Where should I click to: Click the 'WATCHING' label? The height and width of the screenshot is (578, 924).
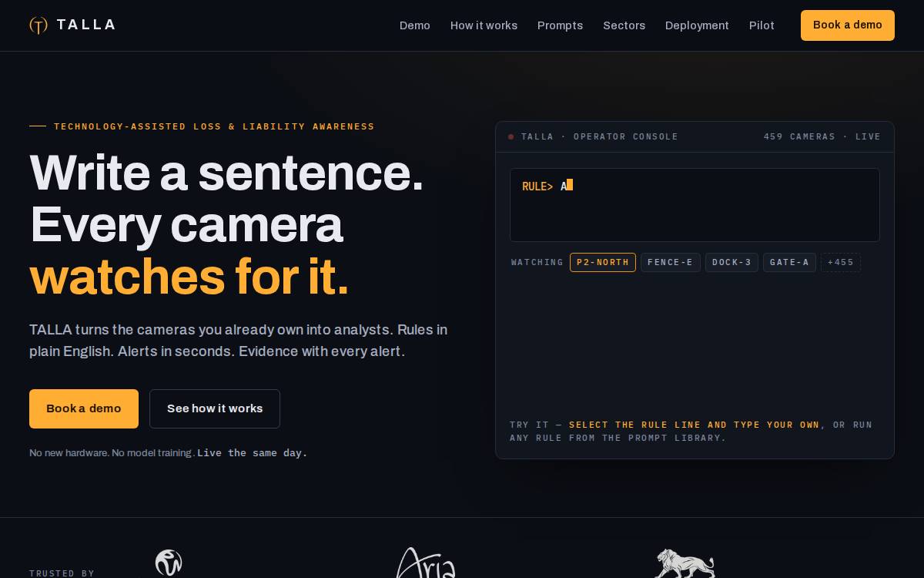tap(537, 263)
